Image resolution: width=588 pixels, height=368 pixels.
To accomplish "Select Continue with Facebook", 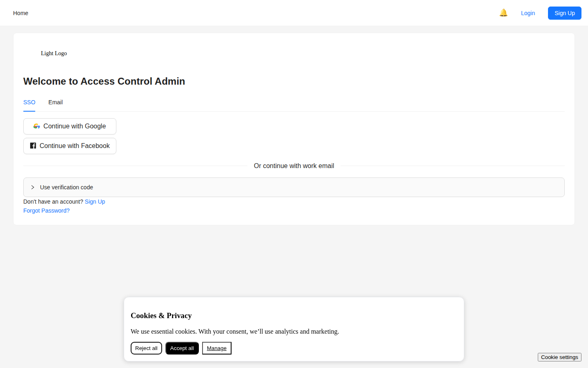I will tap(69, 146).
